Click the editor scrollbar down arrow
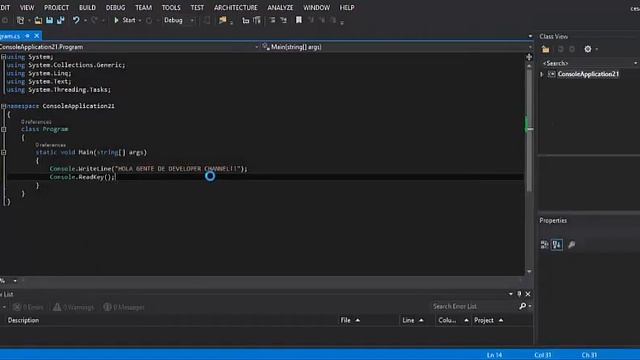Viewport: 640px width, 360px height. click(x=529, y=271)
